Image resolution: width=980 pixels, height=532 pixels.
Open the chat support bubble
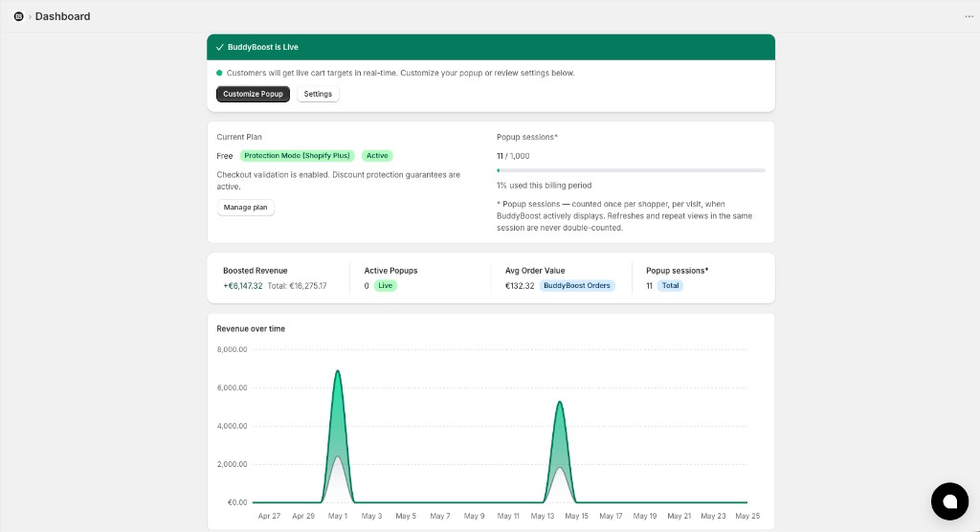tap(949, 501)
